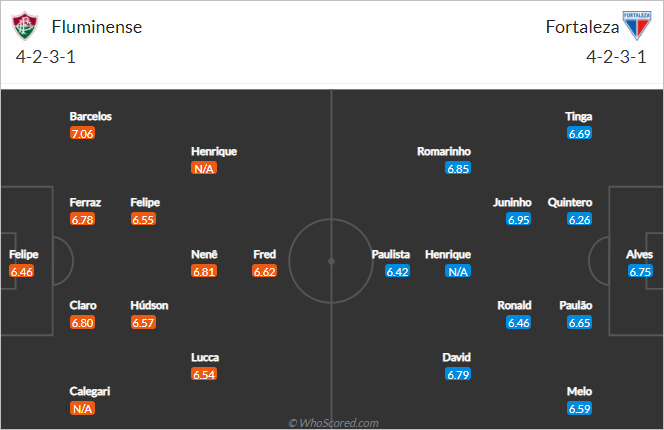Select Romarinho's 6.85 rating badge
664x430 pixels.
click(x=458, y=169)
